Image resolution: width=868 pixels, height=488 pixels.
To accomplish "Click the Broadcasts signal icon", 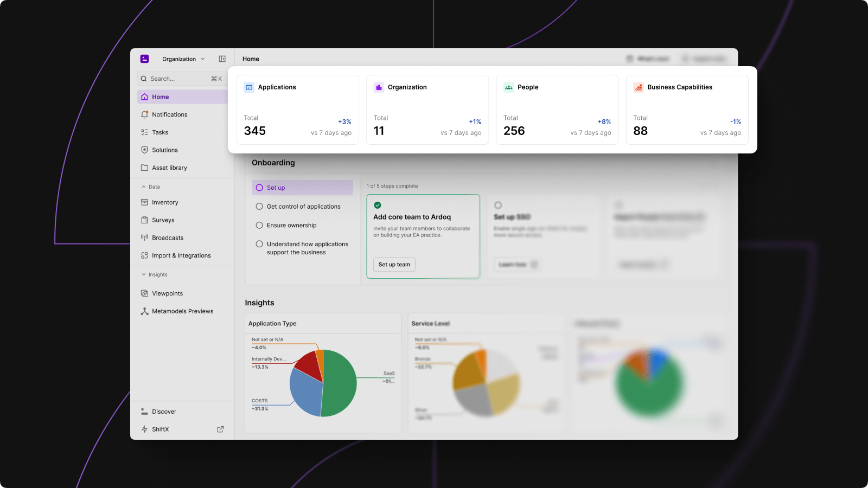I will click(x=144, y=237).
